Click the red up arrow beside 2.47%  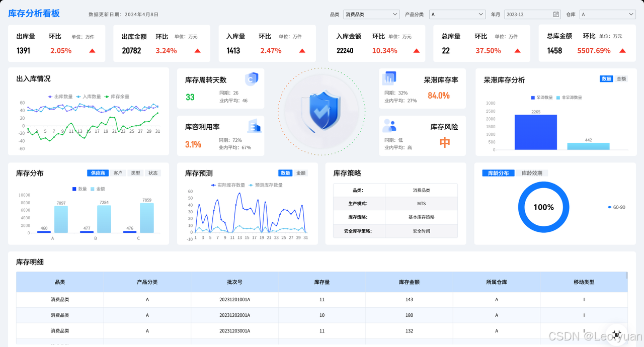(302, 51)
